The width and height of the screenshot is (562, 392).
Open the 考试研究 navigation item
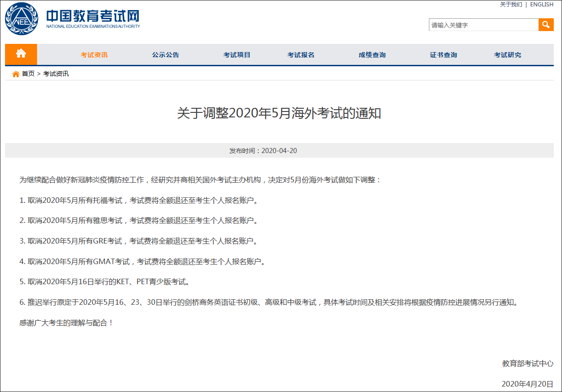coord(508,55)
